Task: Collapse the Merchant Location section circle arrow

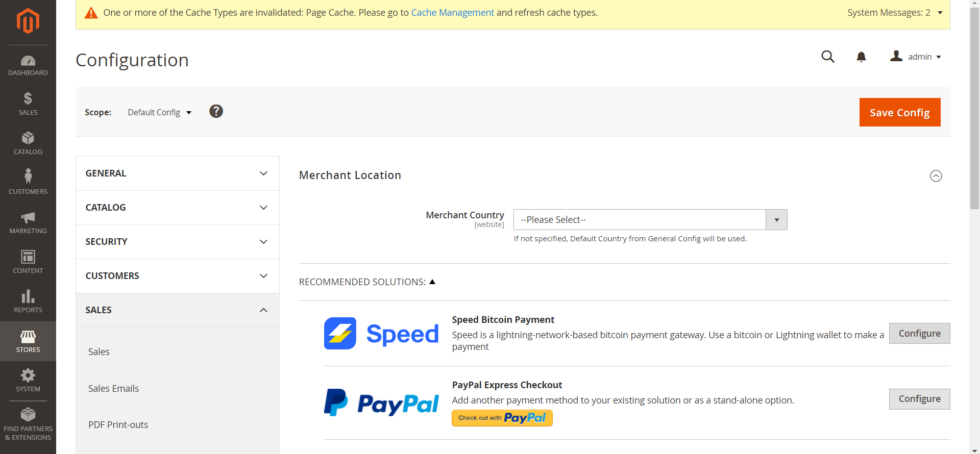Action: tap(936, 176)
